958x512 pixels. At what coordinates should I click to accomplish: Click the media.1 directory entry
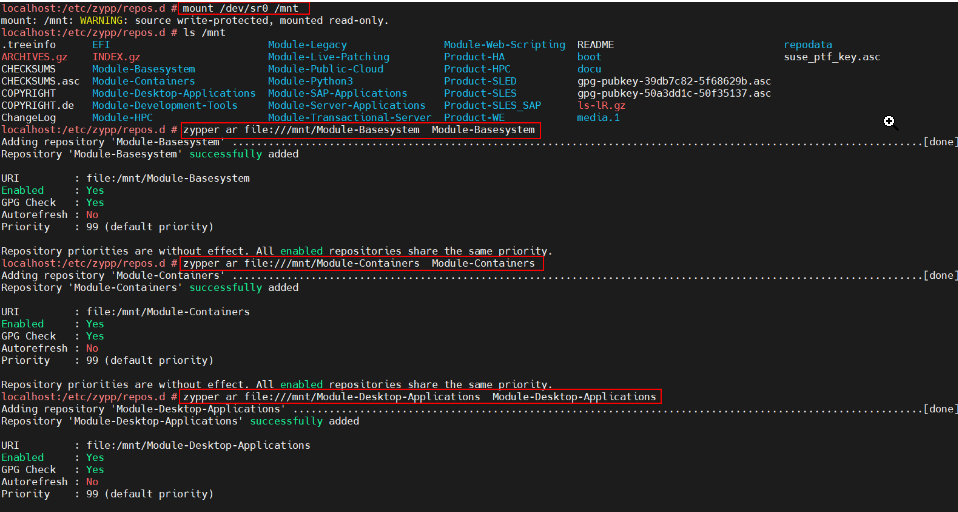coord(598,117)
